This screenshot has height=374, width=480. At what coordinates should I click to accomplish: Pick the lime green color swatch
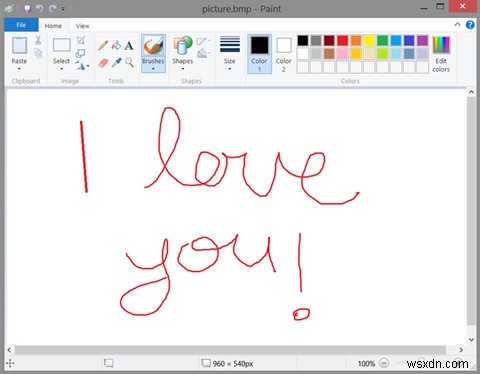[x=383, y=54]
